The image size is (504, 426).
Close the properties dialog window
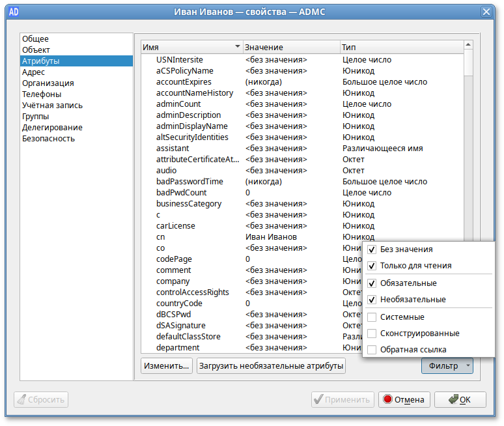pos(486,11)
